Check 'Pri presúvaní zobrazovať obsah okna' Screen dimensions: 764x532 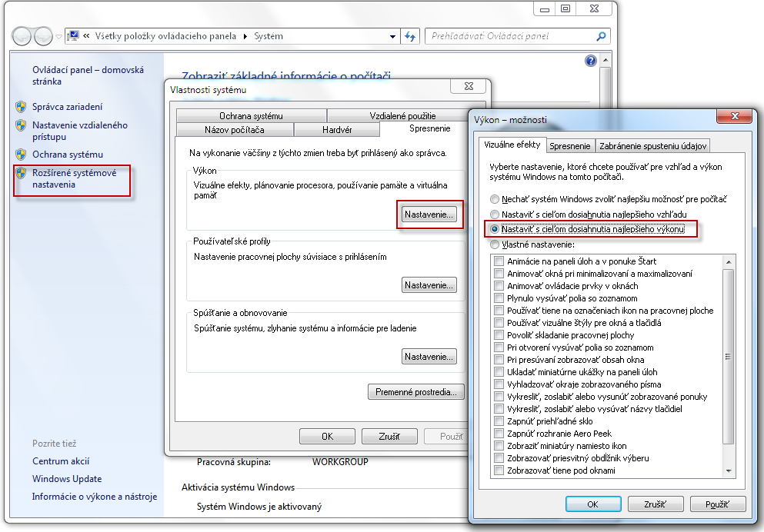[x=499, y=360]
